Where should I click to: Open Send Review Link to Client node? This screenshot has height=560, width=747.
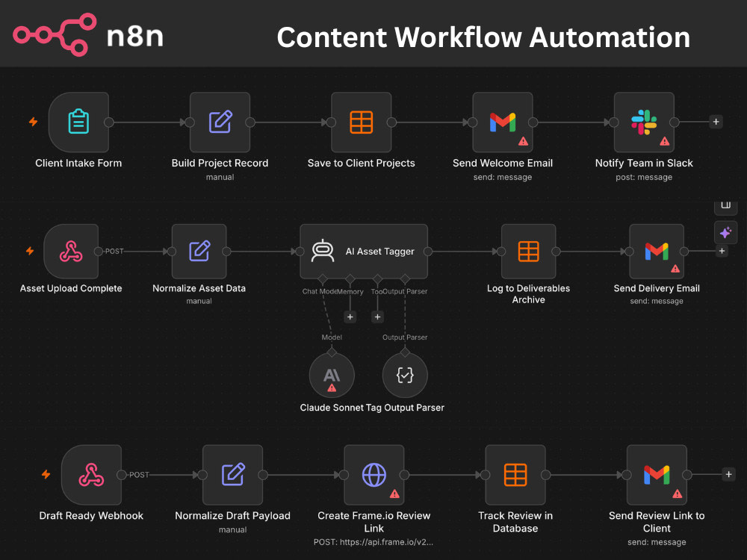(657, 475)
